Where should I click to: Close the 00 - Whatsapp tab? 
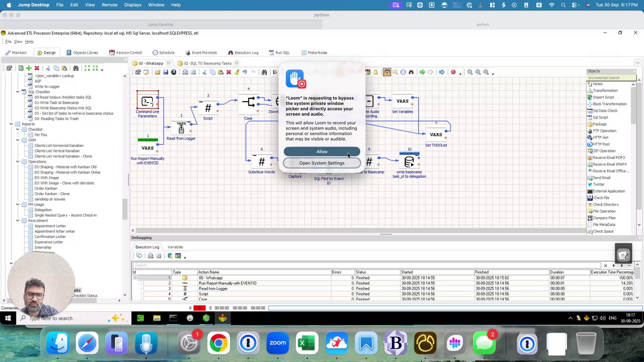[x=169, y=63]
